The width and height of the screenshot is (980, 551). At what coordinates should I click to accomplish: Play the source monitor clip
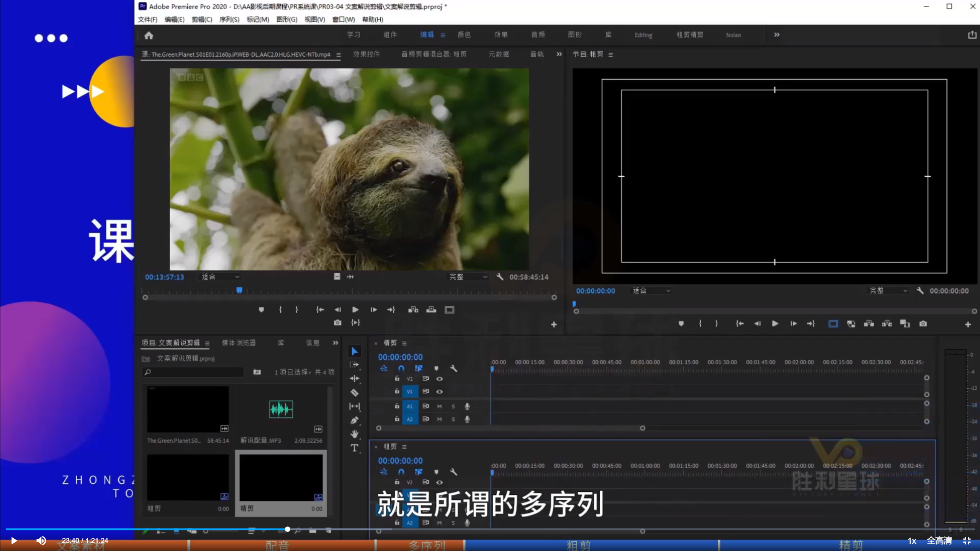point(355,310)
